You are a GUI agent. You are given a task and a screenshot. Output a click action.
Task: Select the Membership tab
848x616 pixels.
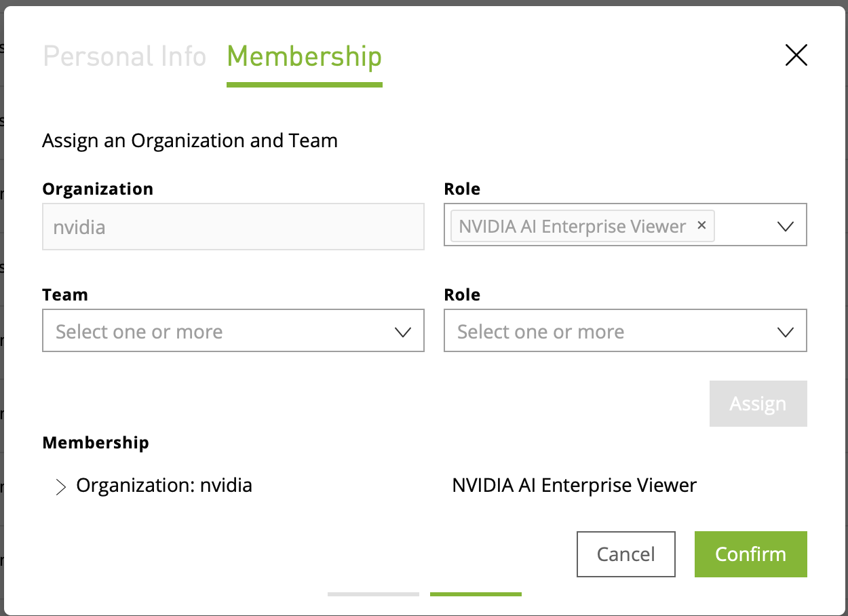coord(304,57)
